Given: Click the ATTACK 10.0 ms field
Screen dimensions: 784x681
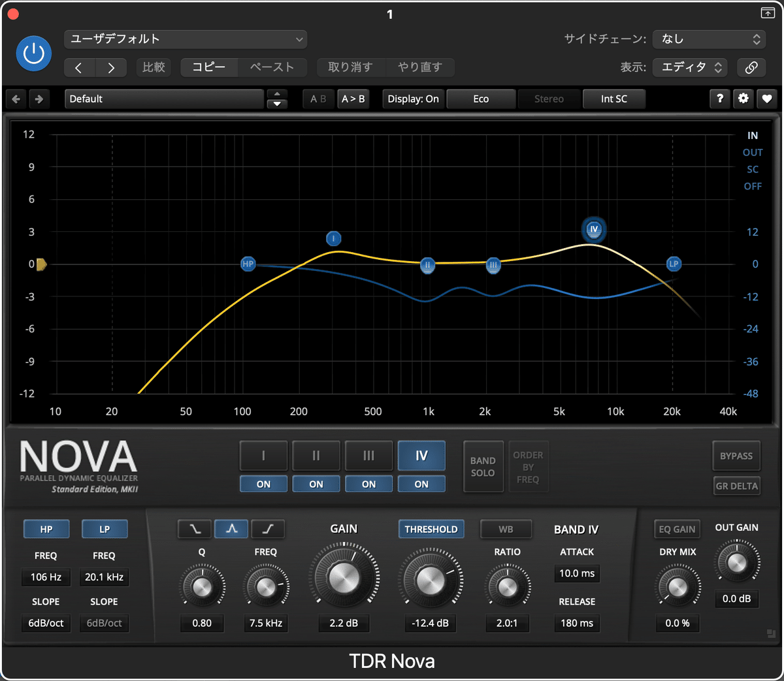Looking at the screenshot, I should click(577, 573).
